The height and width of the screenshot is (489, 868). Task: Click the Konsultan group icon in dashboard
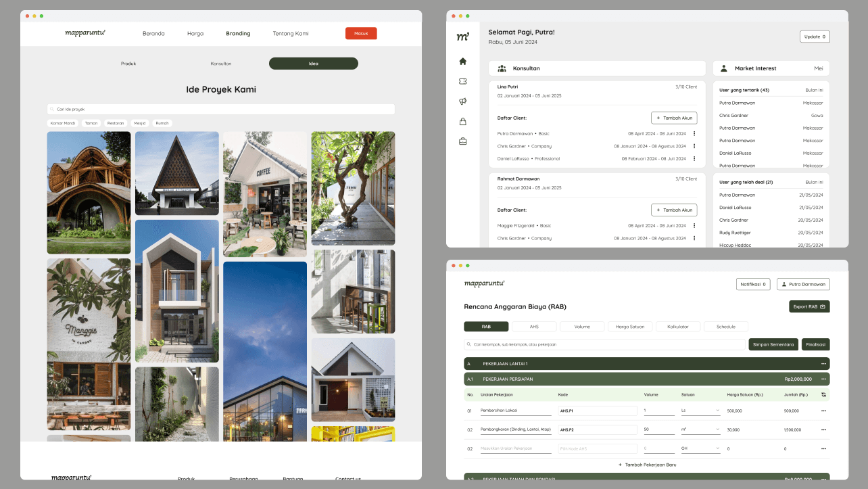click(x=502, y=68)
